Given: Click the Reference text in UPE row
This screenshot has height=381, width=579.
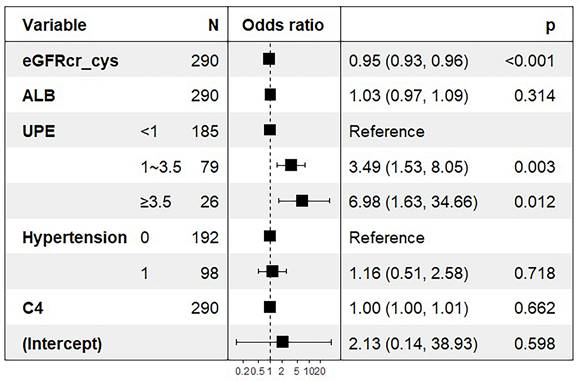Looking at the screenshot, I should tap(387, 131).
